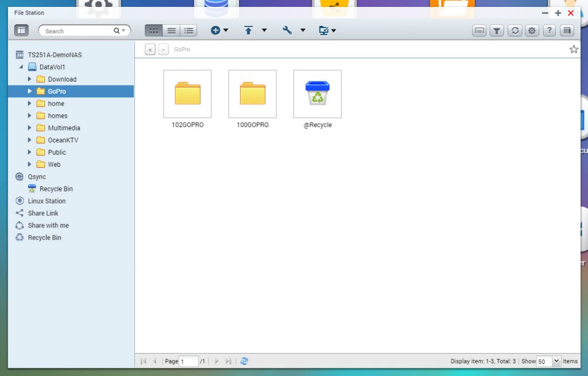Select Linux Station in the sidebar

(x=47, y=201)
